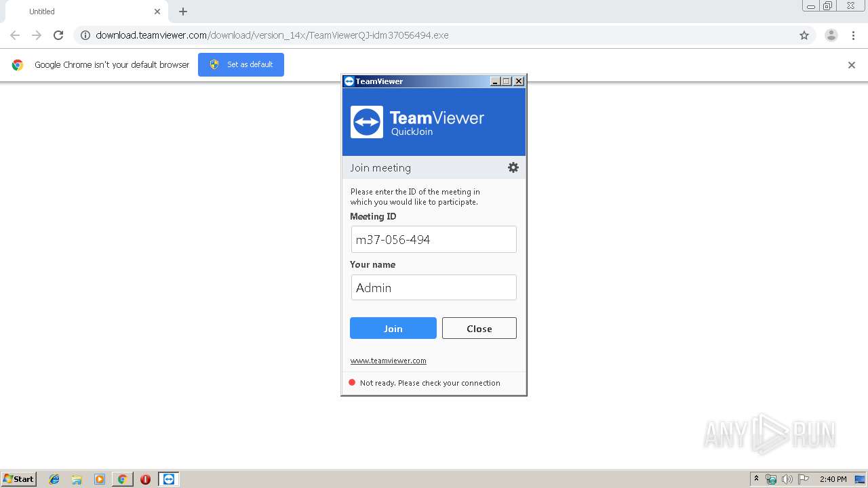Click 'Not ready. Please check your connection' status
Viewport: 868px width, 488px height.
coord(430,383)
